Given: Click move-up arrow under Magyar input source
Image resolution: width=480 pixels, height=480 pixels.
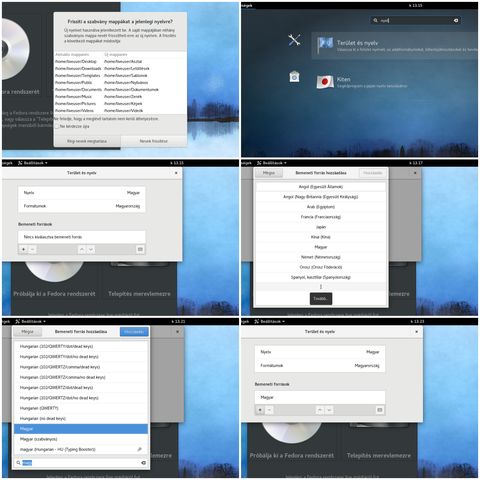Looking at the screenshot, I should pos(320,410).
